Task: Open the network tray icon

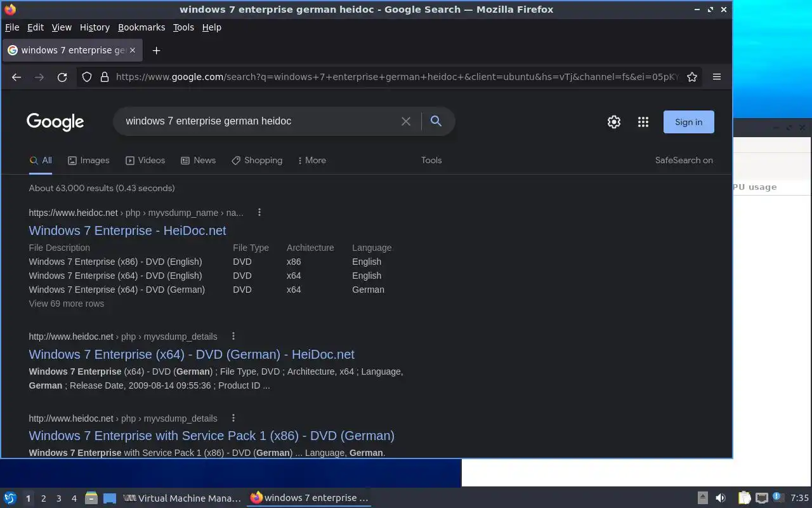Action: (762, 498)
